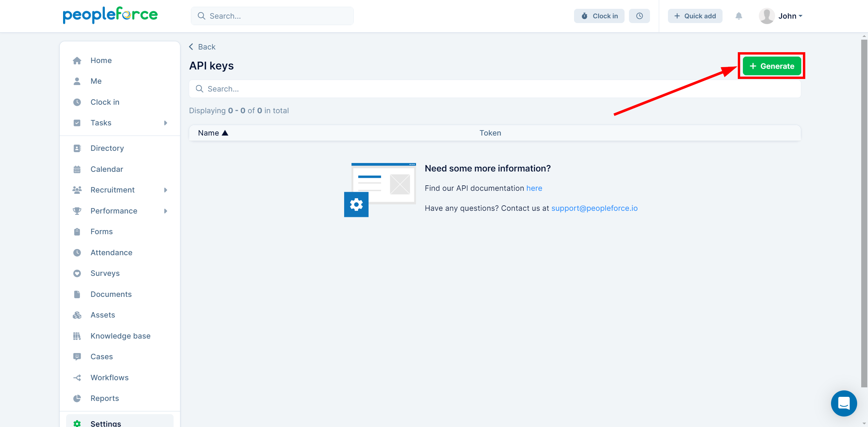Viewport: 868px width, 427px height.
Task: Click the Knowledge base books icon
Action: coord(77,336)
